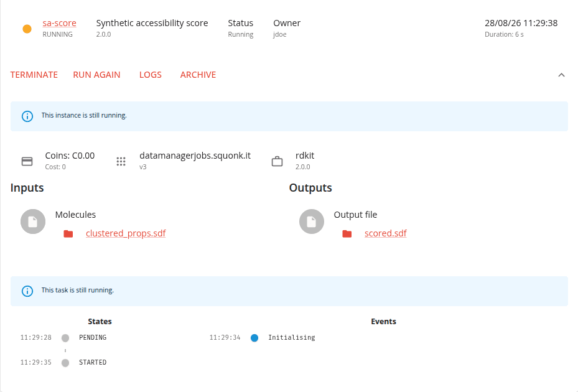
Task: Click the 'STARTED' state label
Action: click(93, 363)
